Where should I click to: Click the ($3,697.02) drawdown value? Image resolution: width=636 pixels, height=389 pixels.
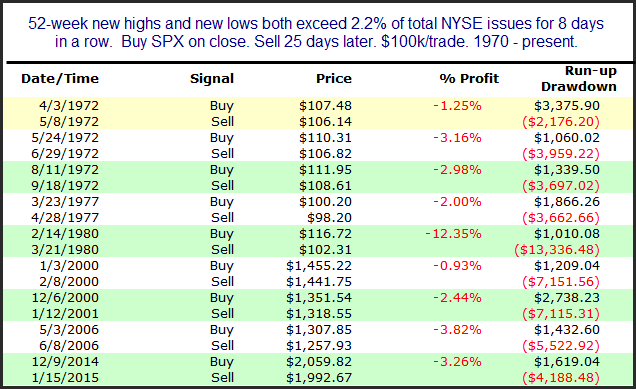tap(561, 185)
